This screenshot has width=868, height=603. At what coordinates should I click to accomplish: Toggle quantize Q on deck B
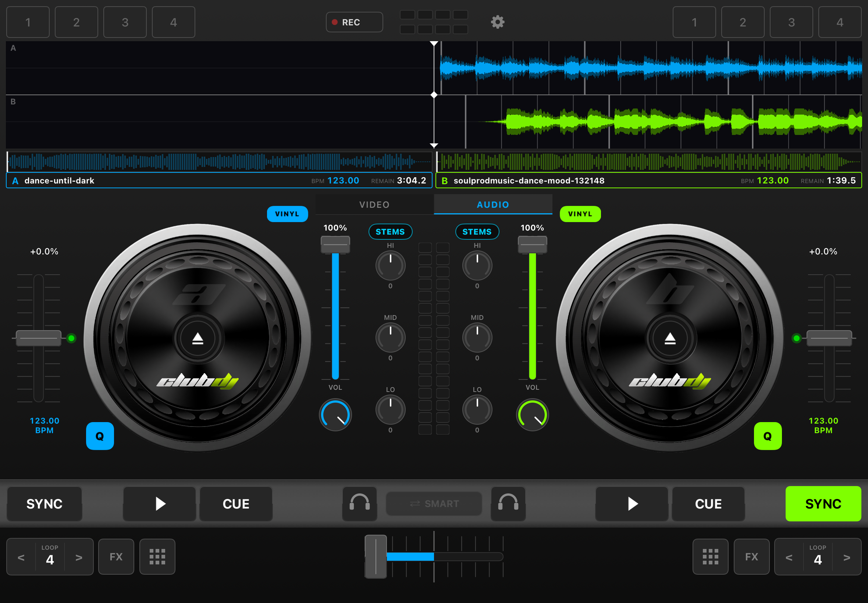coord(768,436)
